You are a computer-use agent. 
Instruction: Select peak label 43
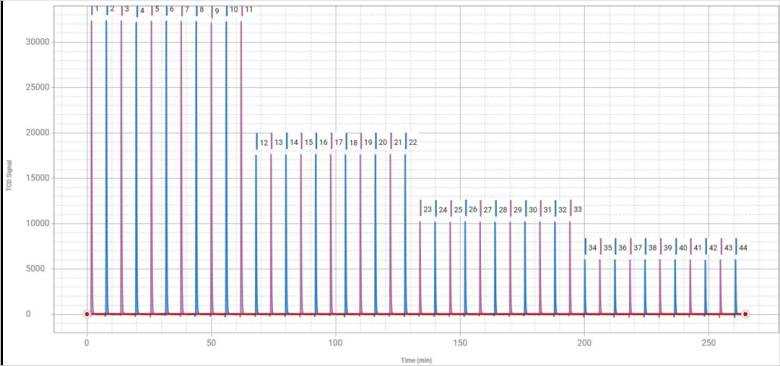pyautogui.click(x=728, y=248)
